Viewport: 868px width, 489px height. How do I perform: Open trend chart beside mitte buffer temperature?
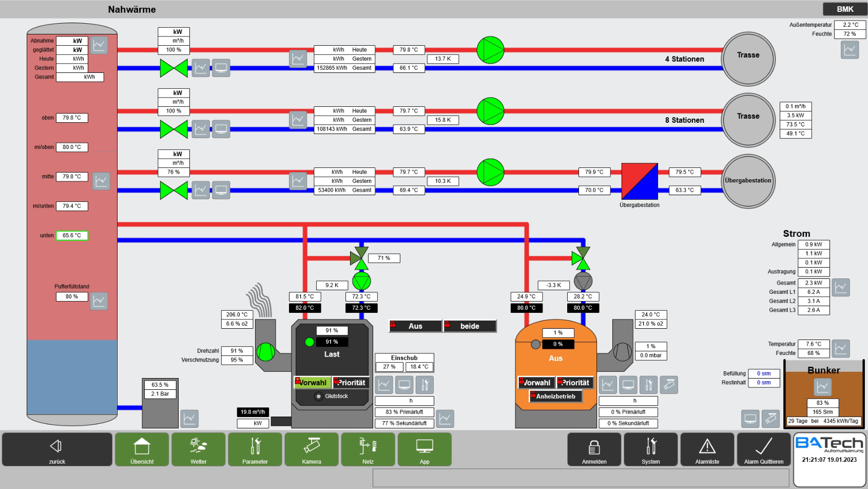(101, 181)
